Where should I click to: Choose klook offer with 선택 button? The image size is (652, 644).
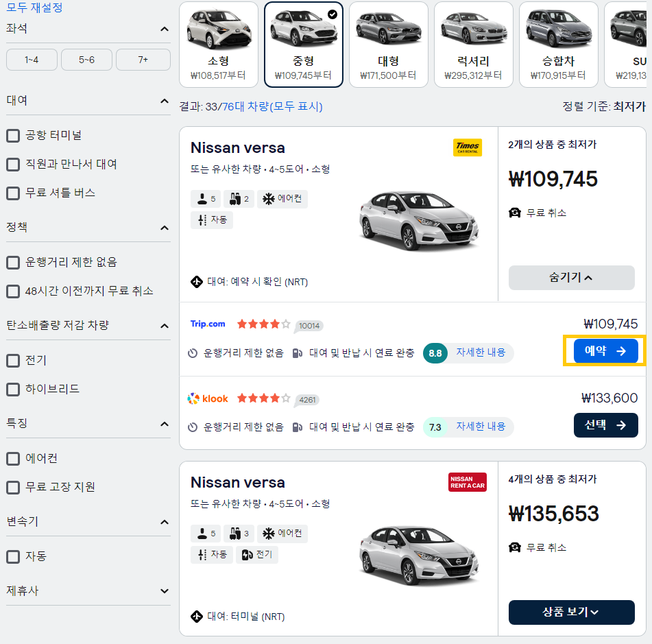click(606, 425)
